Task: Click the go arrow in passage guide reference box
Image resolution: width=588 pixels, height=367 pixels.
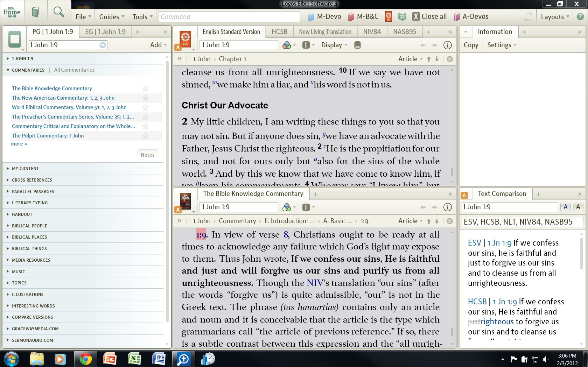Action: (x=103, y=45)
